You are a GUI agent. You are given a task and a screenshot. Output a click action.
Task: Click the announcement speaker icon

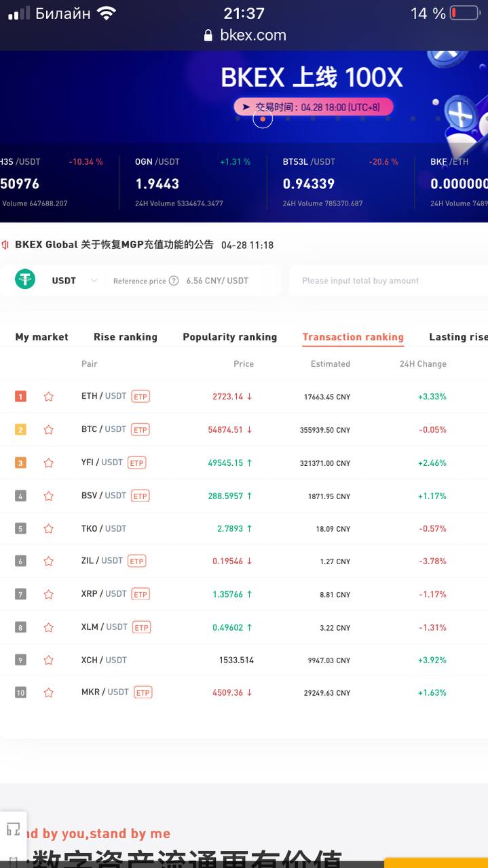point(5,245)
